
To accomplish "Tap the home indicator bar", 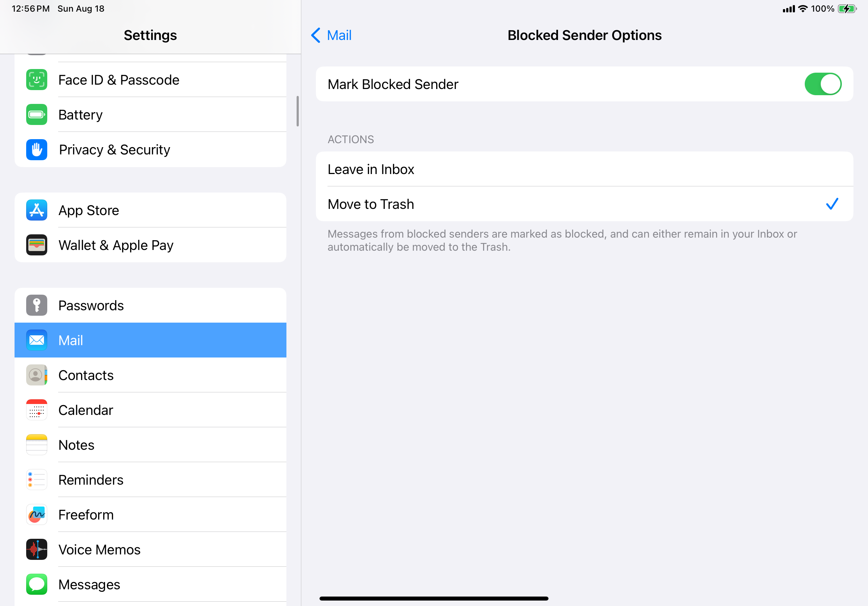I will click(x=434, y=598).
